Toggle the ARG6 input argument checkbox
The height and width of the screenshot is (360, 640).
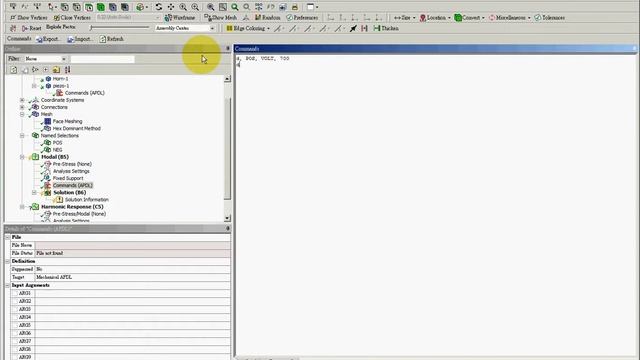(15, 333)
